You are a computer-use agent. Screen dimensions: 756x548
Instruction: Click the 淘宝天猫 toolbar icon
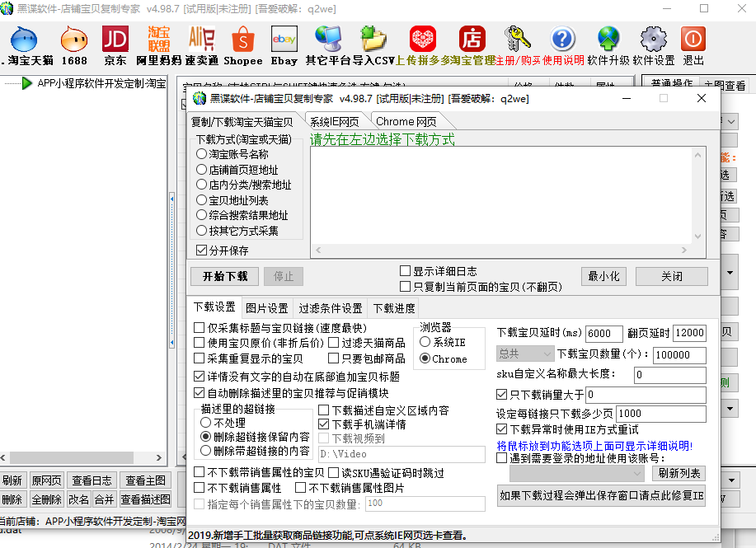click(x=25, y=40)
